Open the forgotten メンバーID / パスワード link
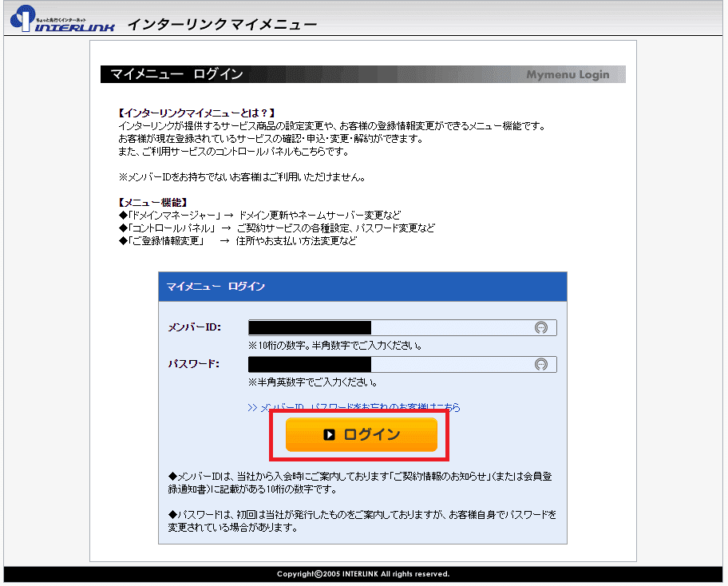 click(354, 407)
